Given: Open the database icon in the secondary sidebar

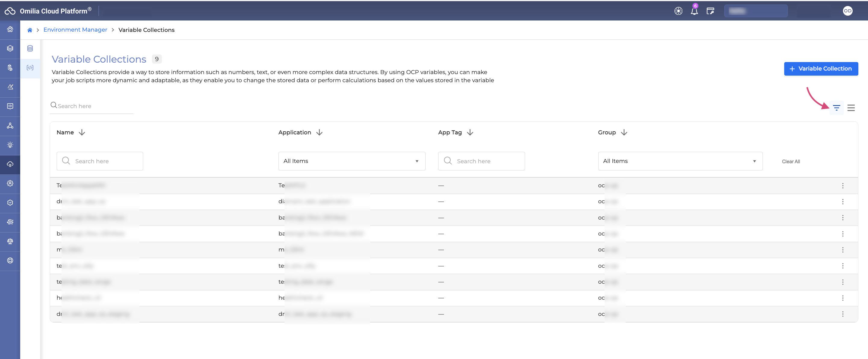Looking at the screenshot, I should pos(30,48).
